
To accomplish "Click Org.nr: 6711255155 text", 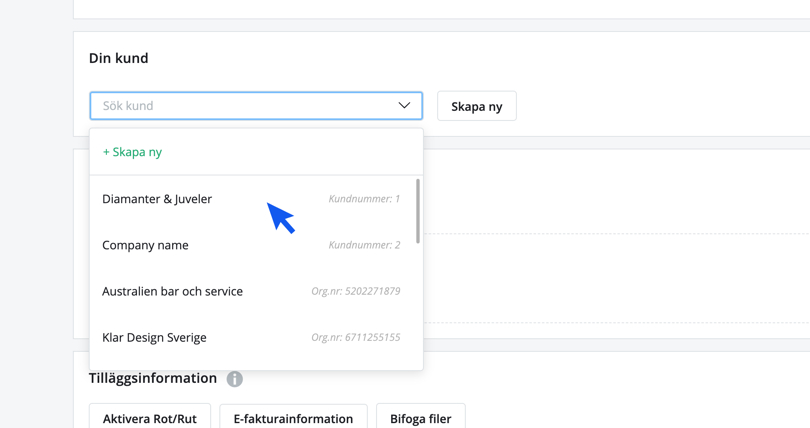I will point(355,338).
